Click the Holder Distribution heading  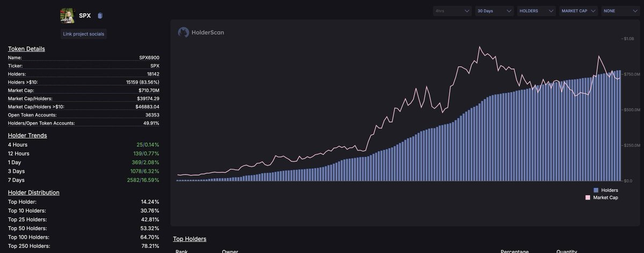[x=33, y=192]
